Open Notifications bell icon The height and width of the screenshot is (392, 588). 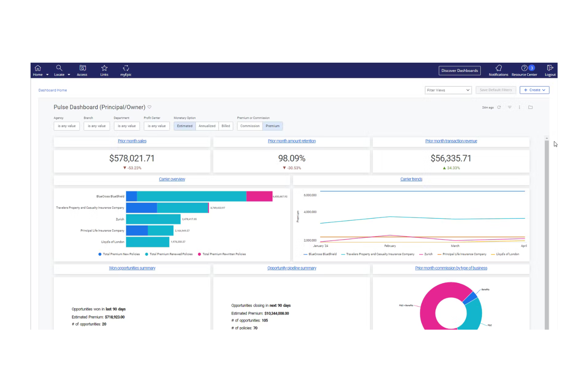click(x=499, y=68)
